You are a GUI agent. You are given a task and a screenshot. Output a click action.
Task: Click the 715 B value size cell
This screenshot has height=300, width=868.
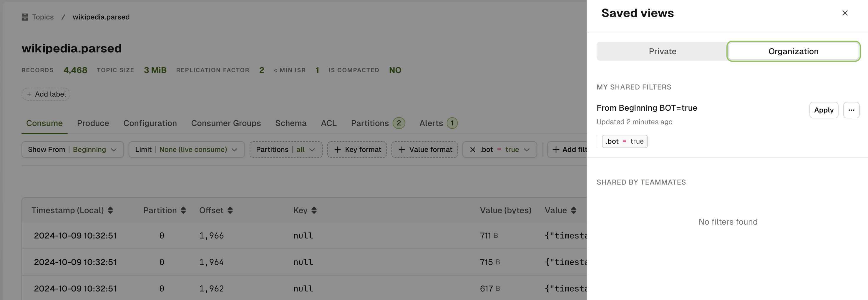tap(490, 262)
